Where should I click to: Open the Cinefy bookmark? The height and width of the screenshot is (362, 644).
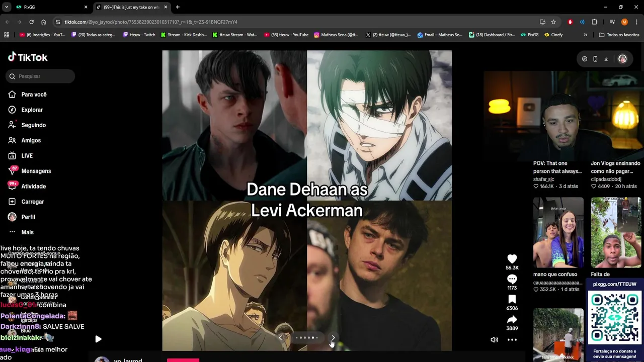click(553, 35)
